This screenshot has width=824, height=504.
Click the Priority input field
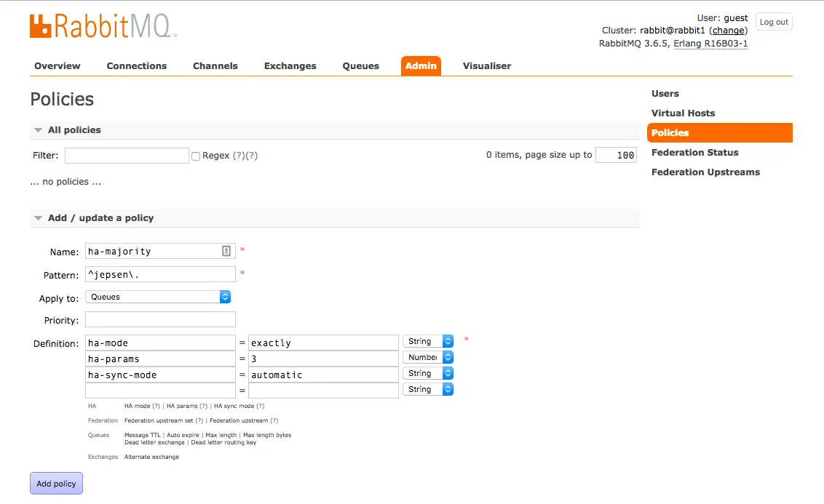click(160, 319)
